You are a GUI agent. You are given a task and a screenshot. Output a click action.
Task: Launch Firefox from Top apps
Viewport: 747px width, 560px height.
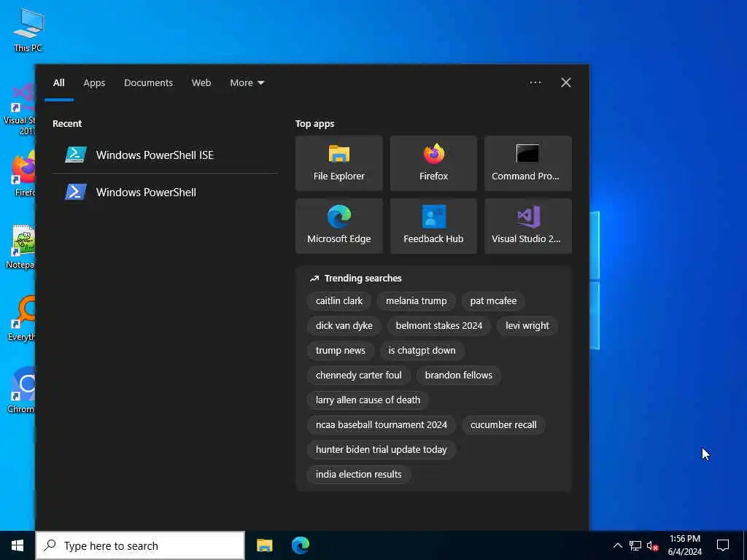click(x=433, y=163)
